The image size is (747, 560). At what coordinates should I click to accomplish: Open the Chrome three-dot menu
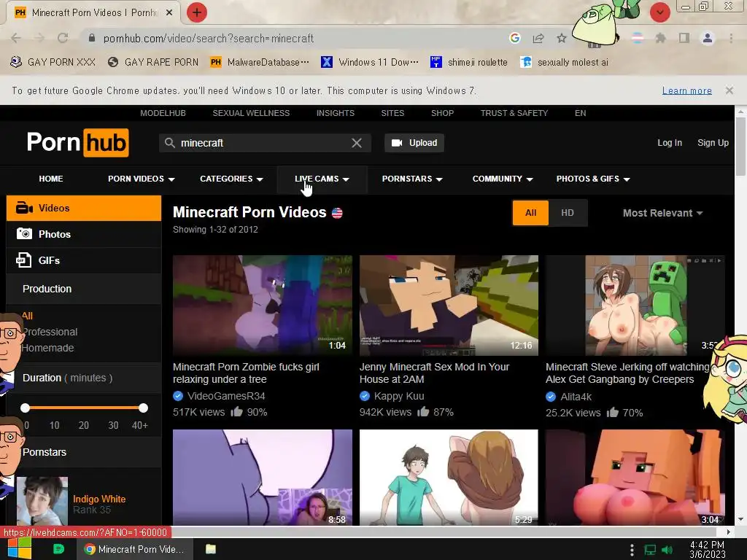coord(731,38)
